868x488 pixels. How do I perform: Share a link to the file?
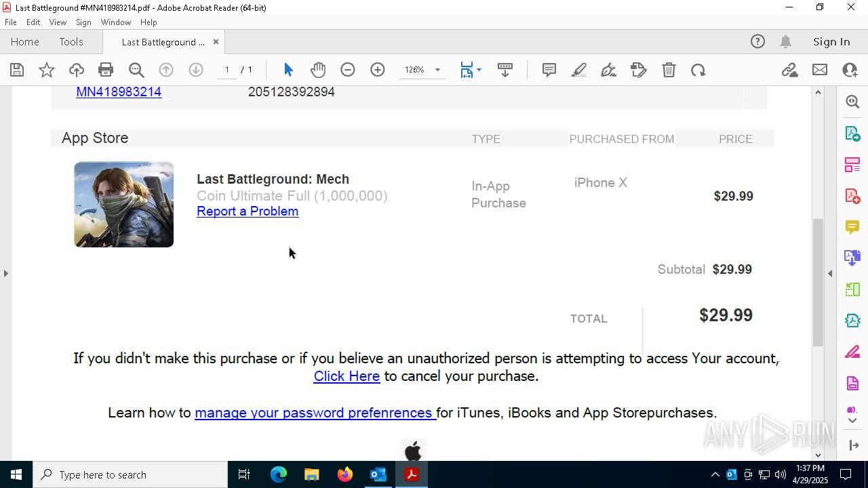(789, 70)
